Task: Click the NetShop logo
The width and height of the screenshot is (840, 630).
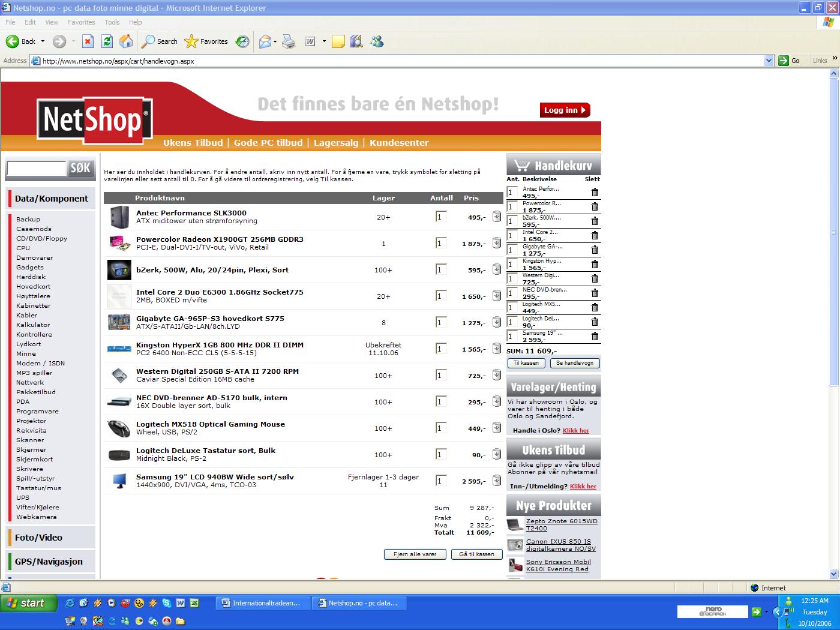Action: [x=95, y=121]
